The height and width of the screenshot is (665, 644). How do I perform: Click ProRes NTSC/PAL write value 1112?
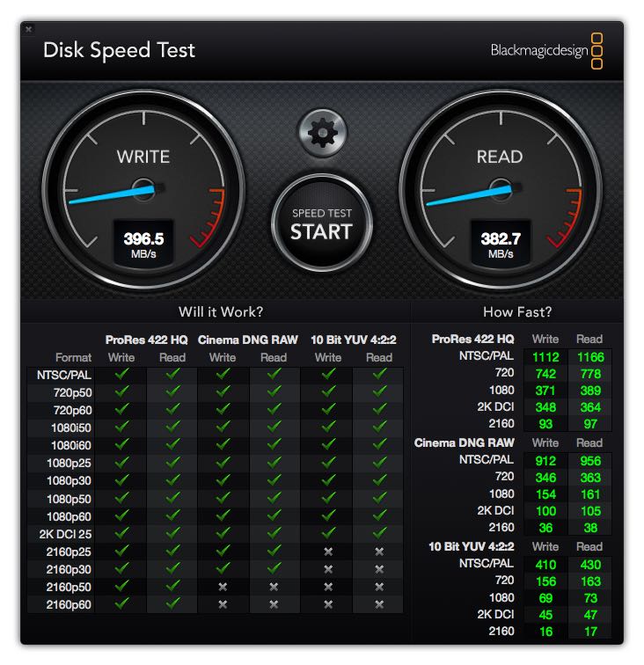(545, 357)
